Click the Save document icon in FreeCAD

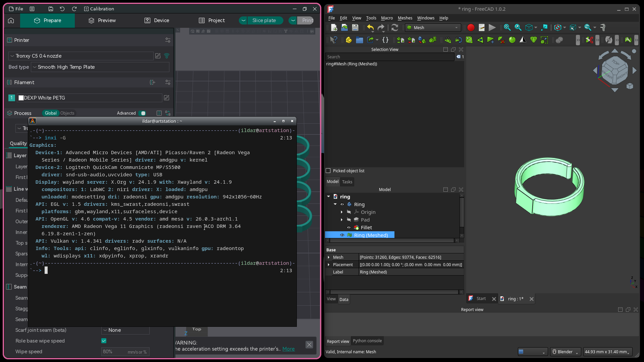(x=355, y=28)
